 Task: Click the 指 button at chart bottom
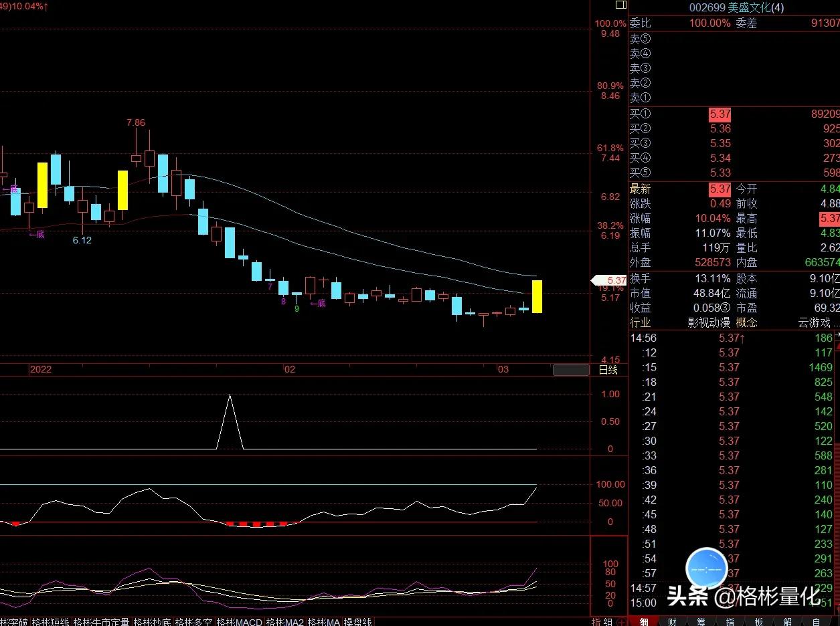point(596,622)
